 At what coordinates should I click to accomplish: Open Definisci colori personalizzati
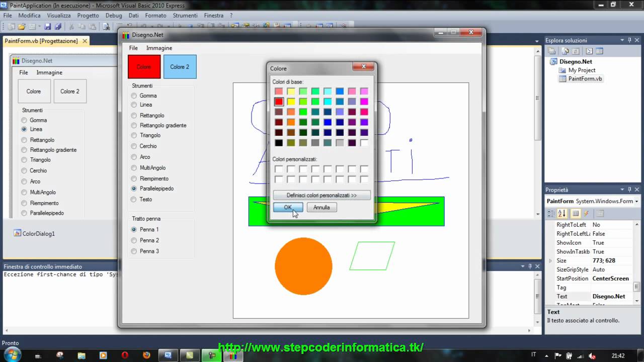point(321,195)
